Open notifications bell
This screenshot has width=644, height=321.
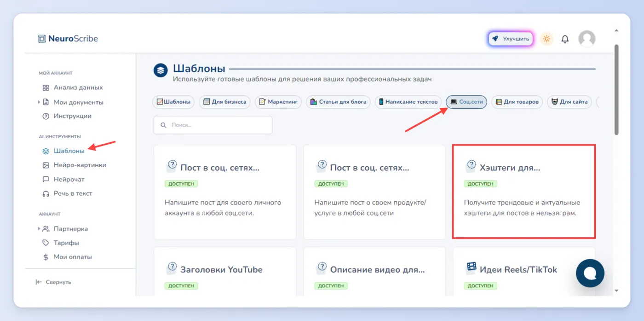pyautogui.click(x=565, y=39)
